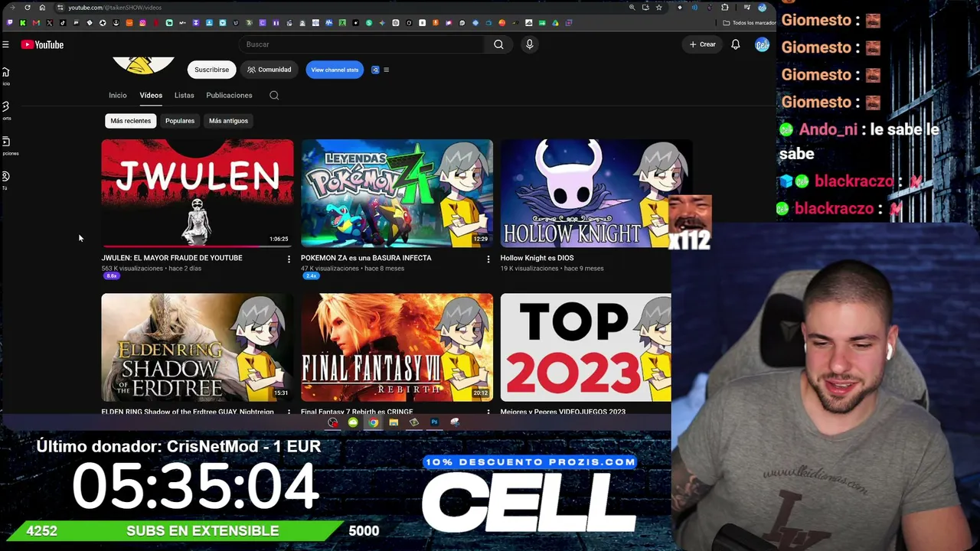Search within the channel using the magnifier
Screen dimensions: 980x551
[274, 96]
